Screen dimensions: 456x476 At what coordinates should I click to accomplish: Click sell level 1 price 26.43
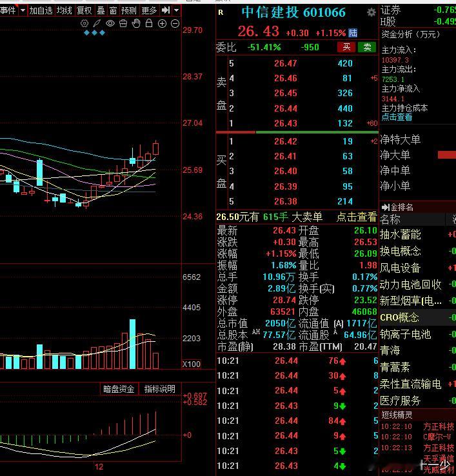(x=285, y=123)
